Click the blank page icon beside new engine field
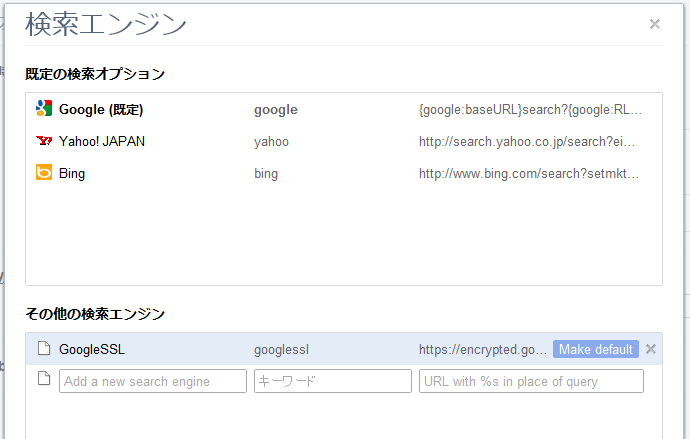This screenshot has height=439, width=690. coord(44,378)
